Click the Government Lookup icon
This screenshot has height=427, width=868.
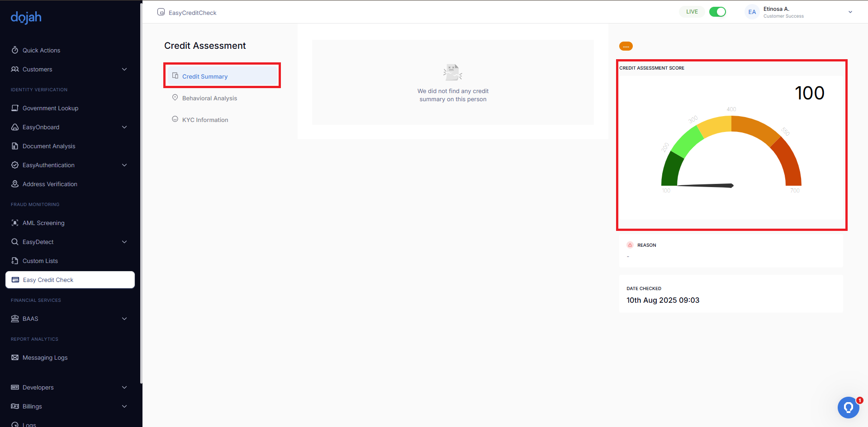(15, 108)
